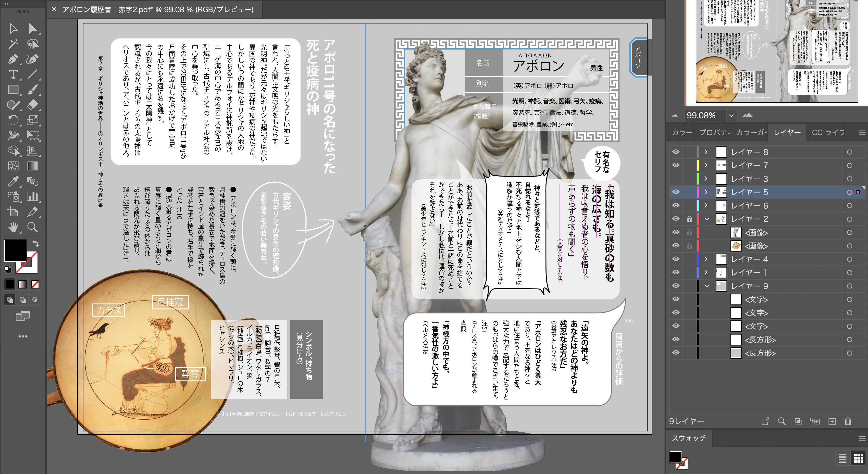This screenshot has width=868, height=474.
Task: Select the Rotate tool
Action: [x=13, y=120]
